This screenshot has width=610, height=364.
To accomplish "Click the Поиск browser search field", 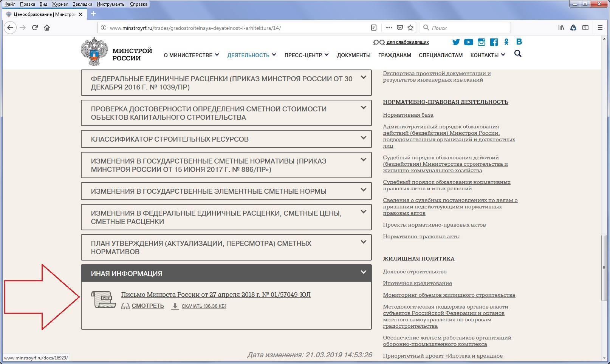I will [x=469, y=28].
